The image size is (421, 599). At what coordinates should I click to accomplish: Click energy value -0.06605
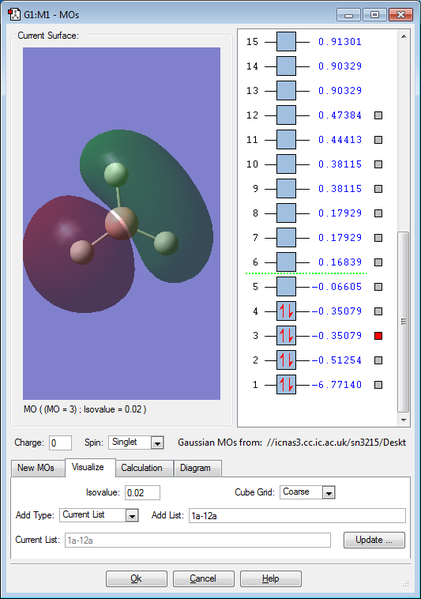pyautogui.click(x=336, y=287)
